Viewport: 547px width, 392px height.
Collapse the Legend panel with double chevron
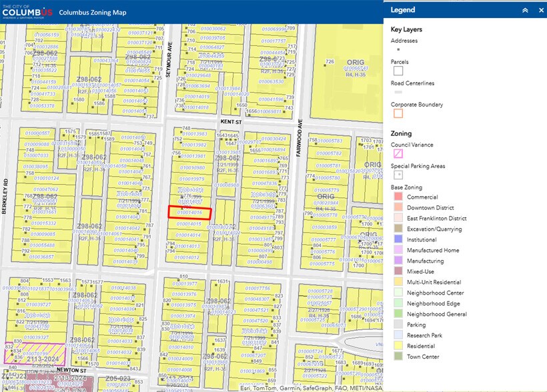point(525,10)
